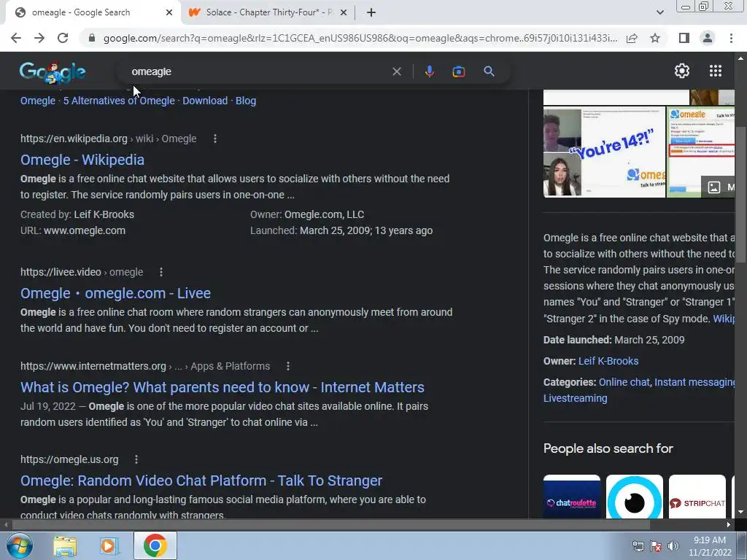
Task: Open Instant messaging category link
Action: [694, 382]
